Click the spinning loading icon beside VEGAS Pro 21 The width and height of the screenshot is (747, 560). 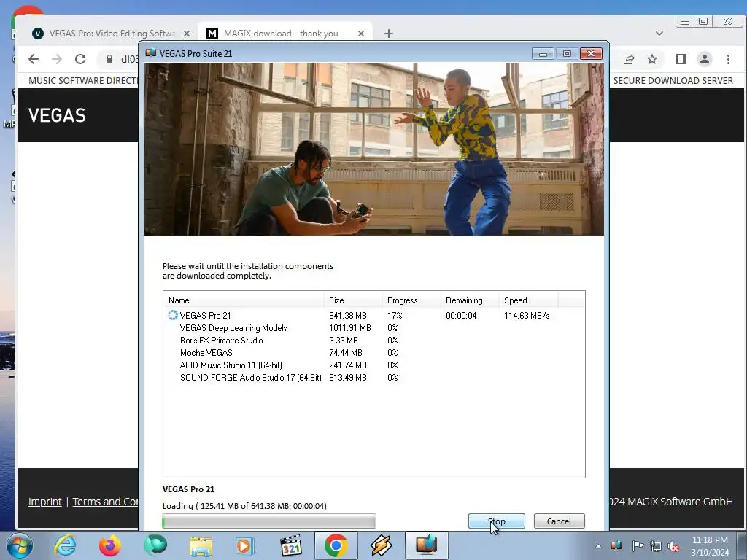(172, 315)
